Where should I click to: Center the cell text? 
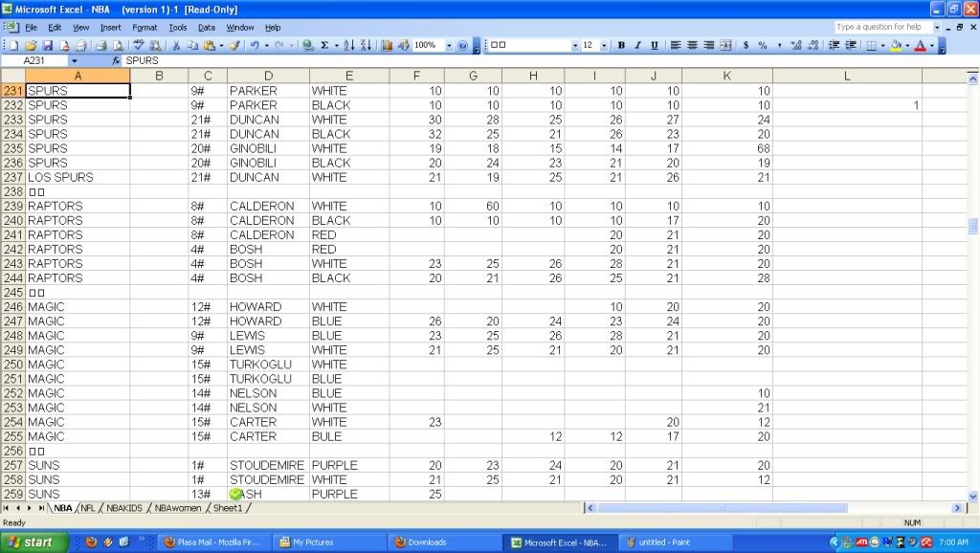point(693,45)
